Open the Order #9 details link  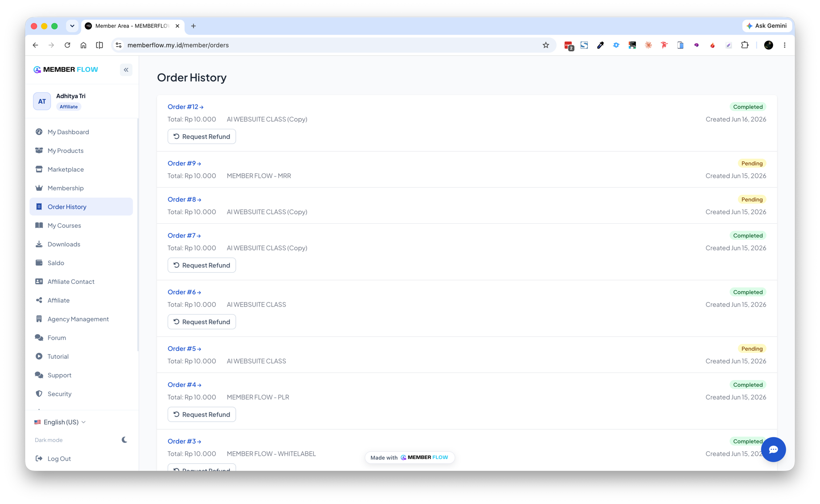click(x=184, y=163)
